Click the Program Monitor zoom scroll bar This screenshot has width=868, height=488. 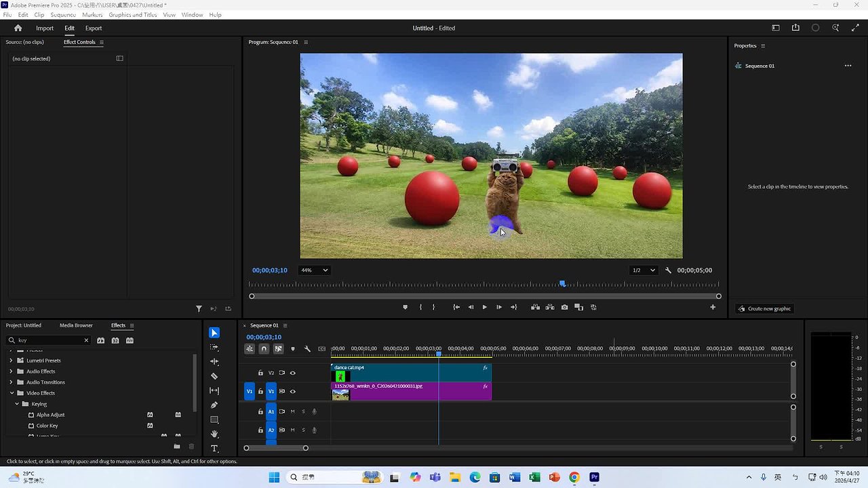(485, 296)
